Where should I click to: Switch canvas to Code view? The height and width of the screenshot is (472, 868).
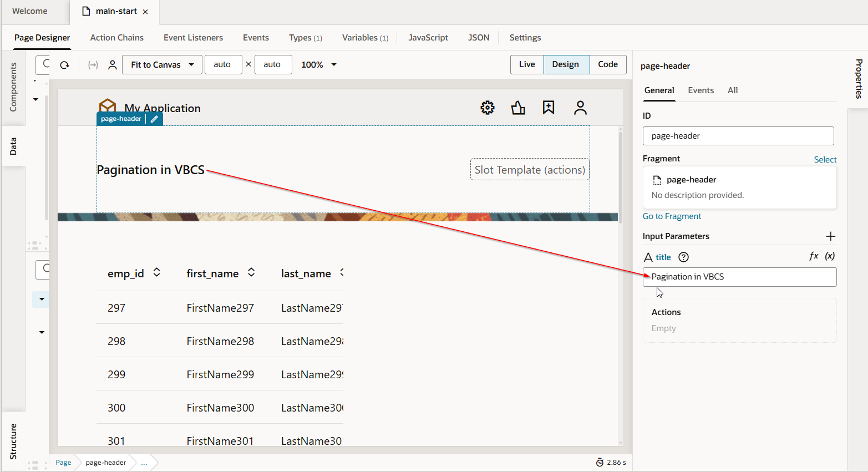coord(607,64)
